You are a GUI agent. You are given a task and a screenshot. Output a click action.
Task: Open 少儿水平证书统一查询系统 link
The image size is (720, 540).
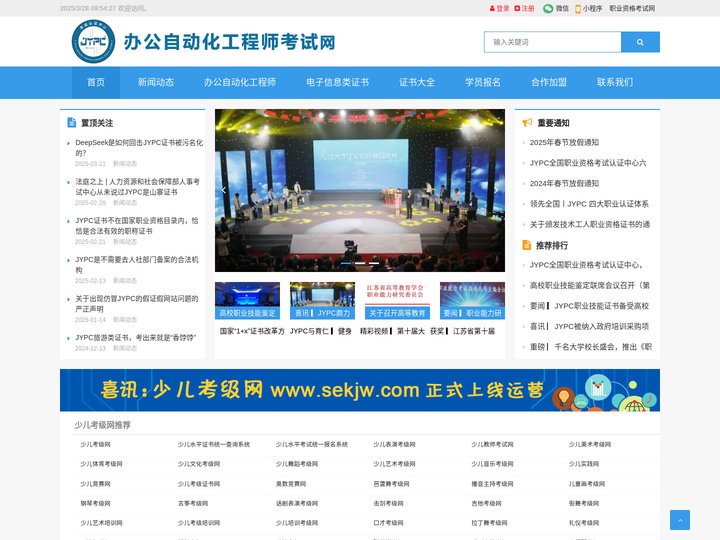214,444
